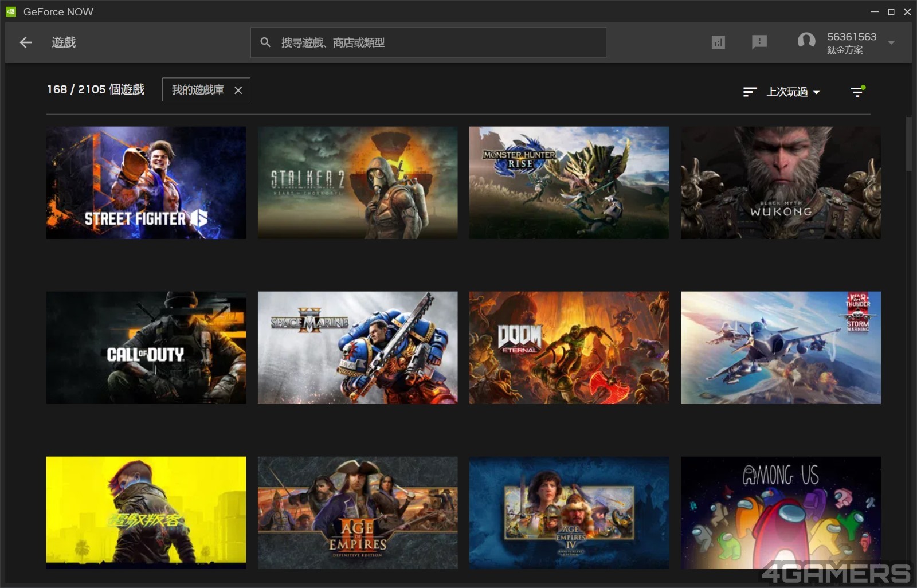Open the Call of Duty tile
This screenshot has height=588, width=917.
tap(146, 348)
